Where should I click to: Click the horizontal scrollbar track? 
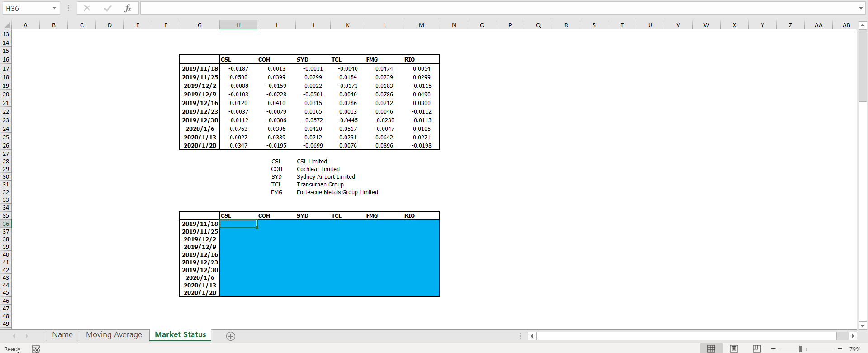686,336
